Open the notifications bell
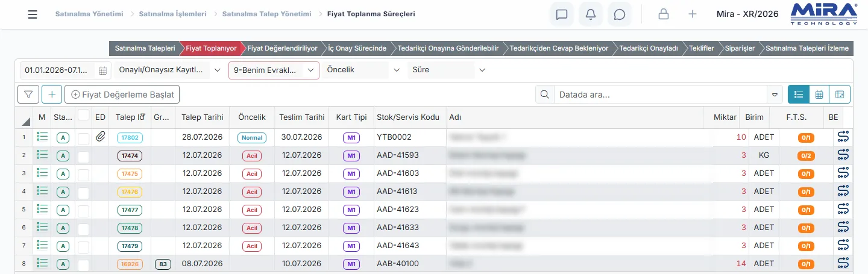This screenshot has height=274, width=868. (591, 14)
